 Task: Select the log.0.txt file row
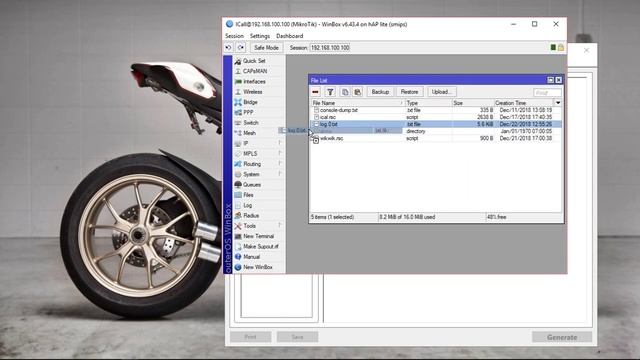436,124
